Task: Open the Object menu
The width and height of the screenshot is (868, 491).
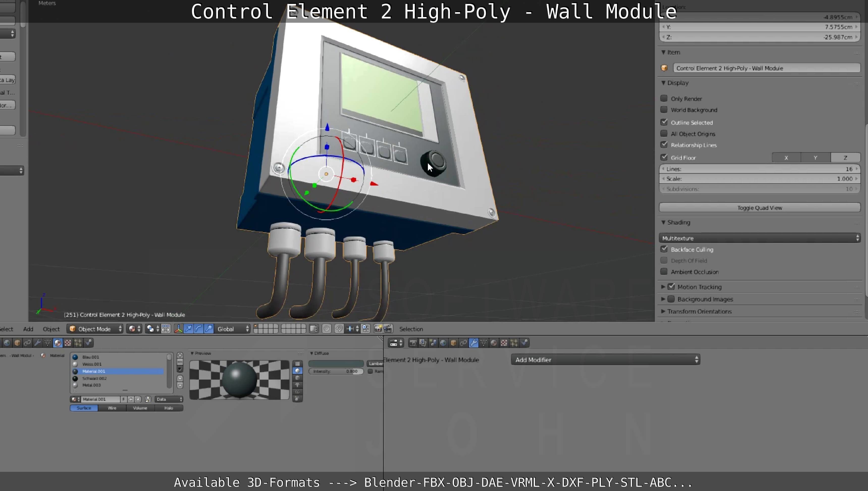Action: (x=51, y=329)
